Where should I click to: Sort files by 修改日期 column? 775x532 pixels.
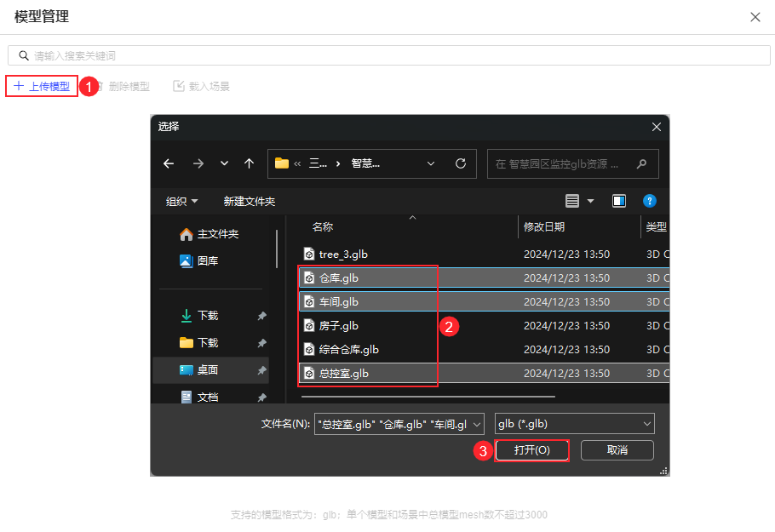(544, 227)
